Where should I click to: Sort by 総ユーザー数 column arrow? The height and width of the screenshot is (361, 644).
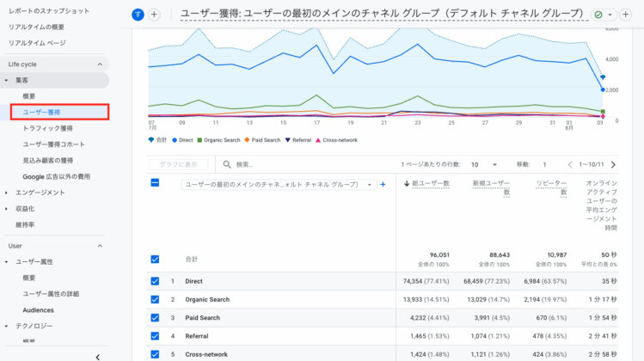(407, 183)
